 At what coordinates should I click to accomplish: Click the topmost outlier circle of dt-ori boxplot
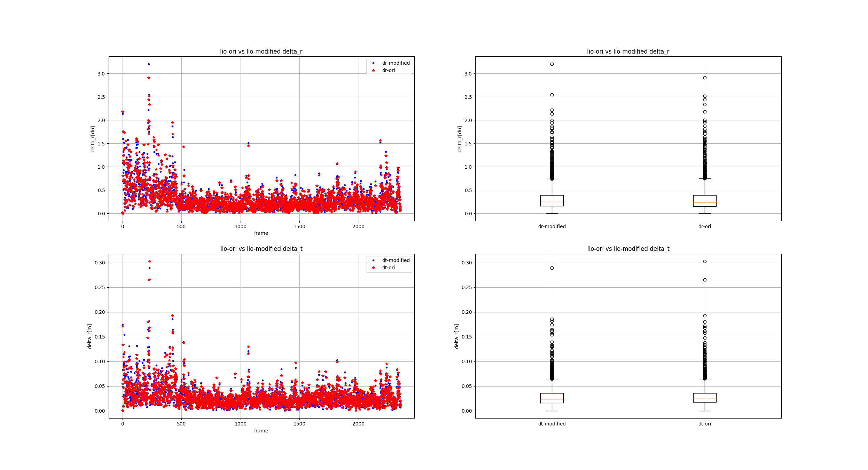tap(705, 261)
